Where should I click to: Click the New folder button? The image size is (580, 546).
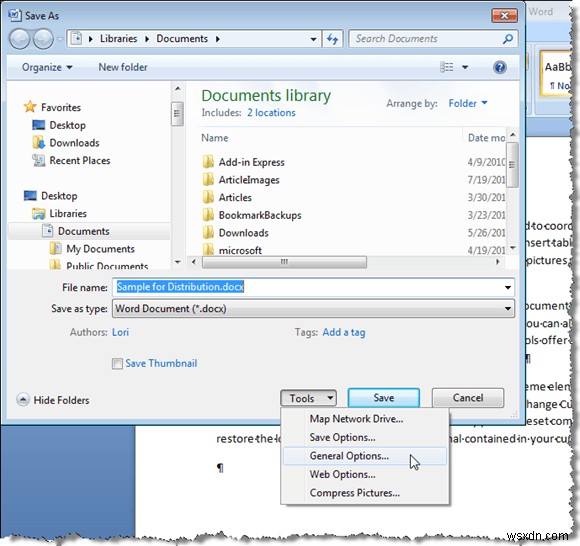click(123, 67)
